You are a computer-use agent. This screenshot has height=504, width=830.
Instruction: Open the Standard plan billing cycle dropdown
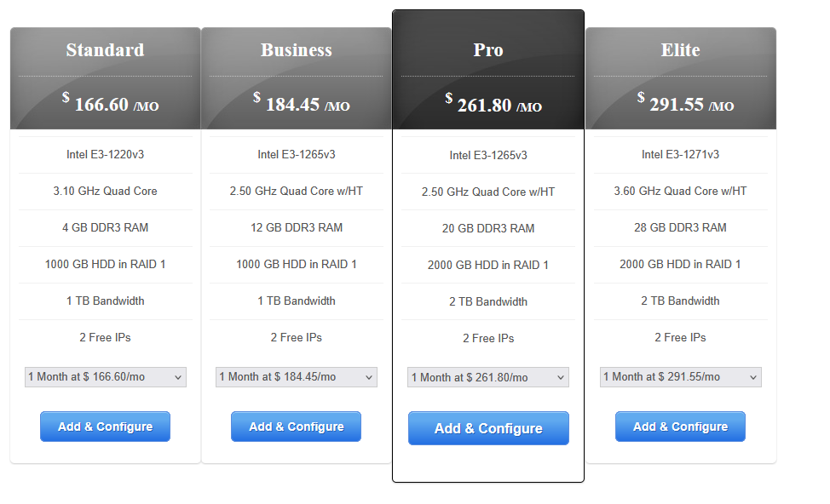106,377
